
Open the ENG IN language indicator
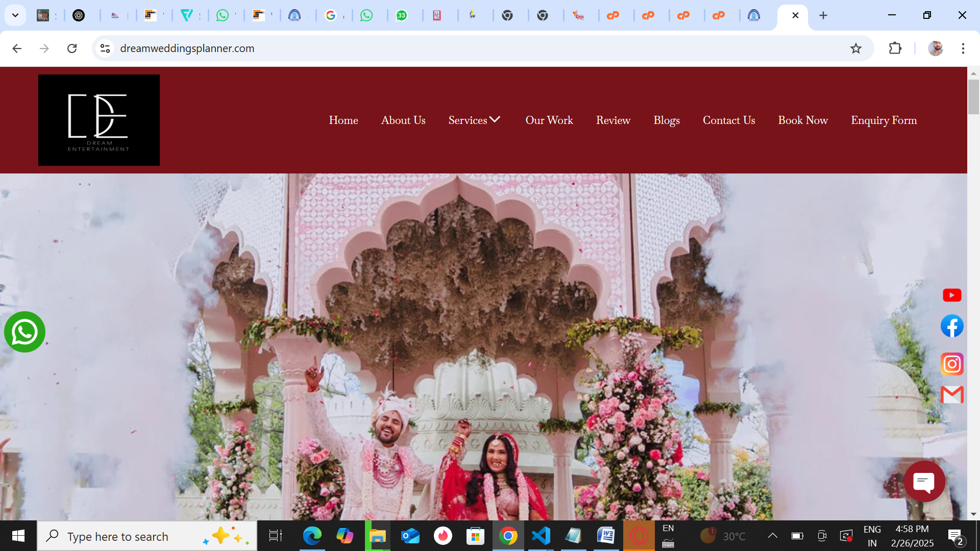(x=872, y=536)
